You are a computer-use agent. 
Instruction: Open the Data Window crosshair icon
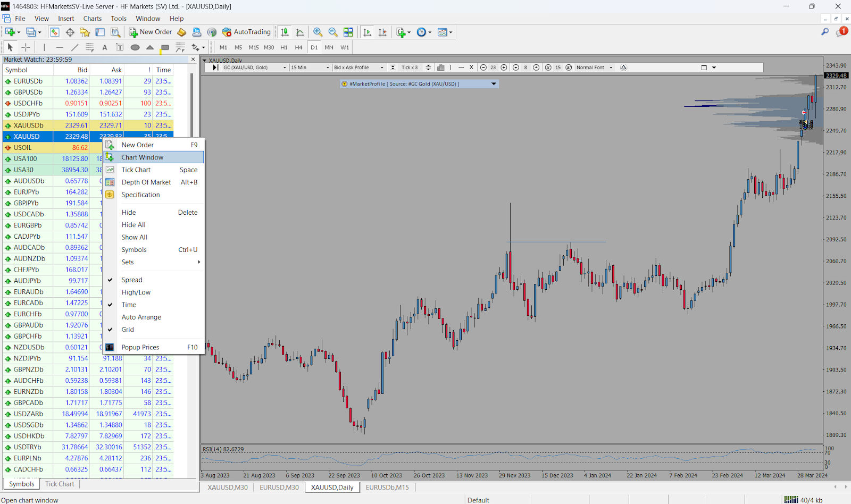(70, 32)
